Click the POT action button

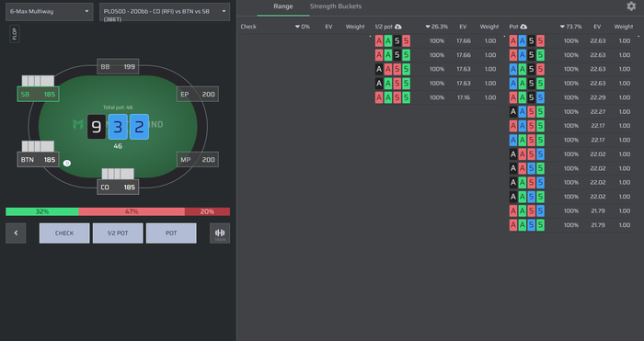(171, 233)
